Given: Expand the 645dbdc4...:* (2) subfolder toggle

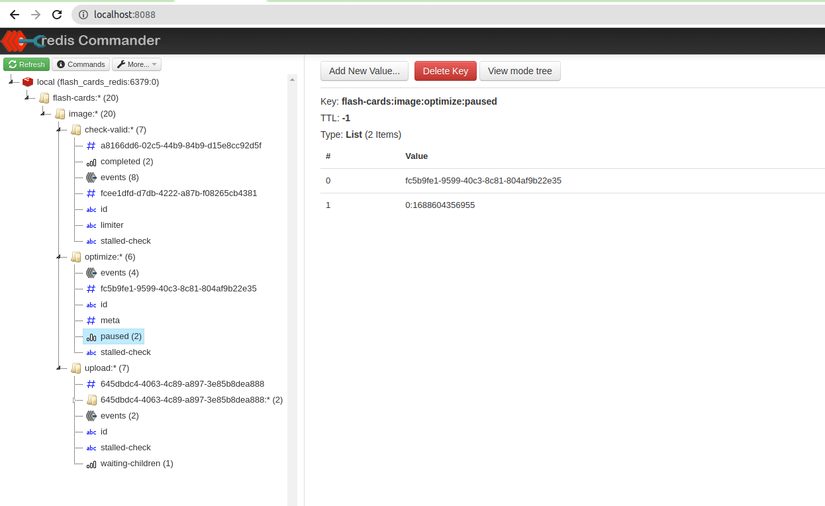Looking at the screenshot, I should [75, 400].
